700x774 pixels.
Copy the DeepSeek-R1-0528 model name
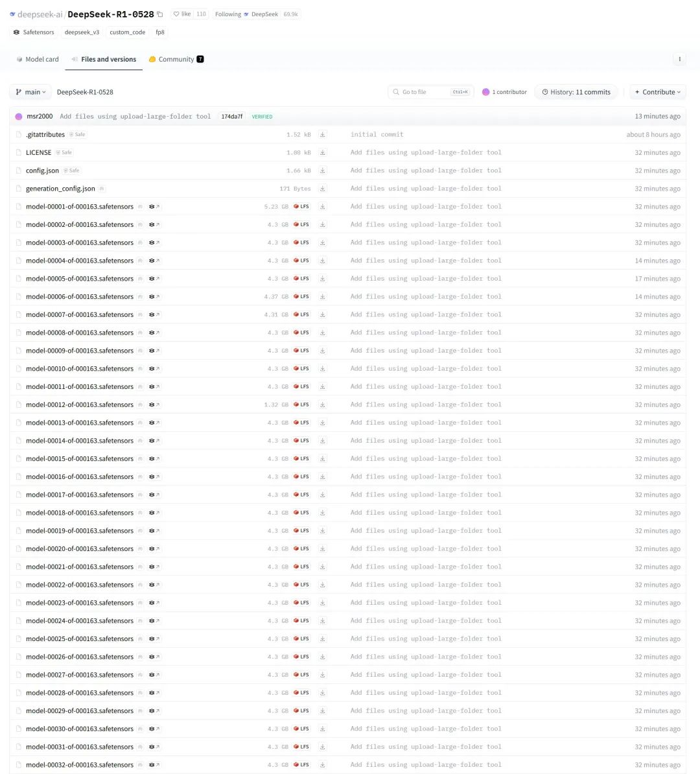pos(160,14)
